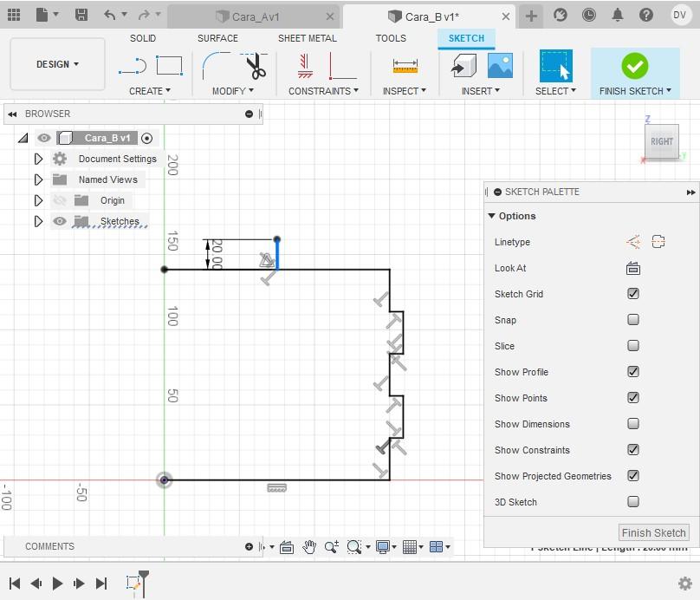Toggle the Show Profile checkbox
This screenshot has height=600, width=700.
tap(633, 372)
